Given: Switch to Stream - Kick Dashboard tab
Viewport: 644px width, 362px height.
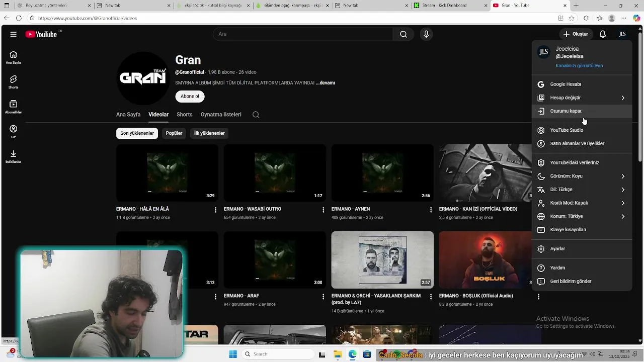Looking at the screenshot, I should (450, 6).
